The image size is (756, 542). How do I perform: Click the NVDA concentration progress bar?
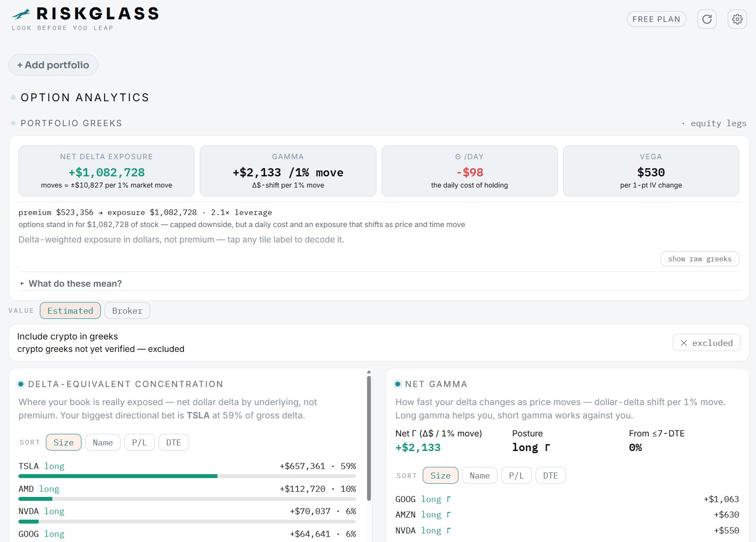[x=187, y=521]
